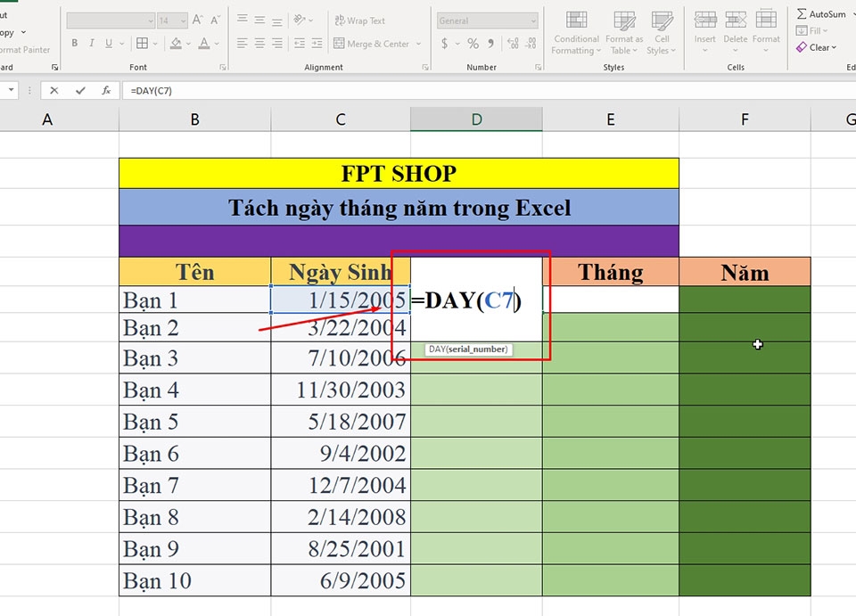Viewport: 856px width, 616px height.
Task: Click the Merge & Center icon
Action: 341,44
